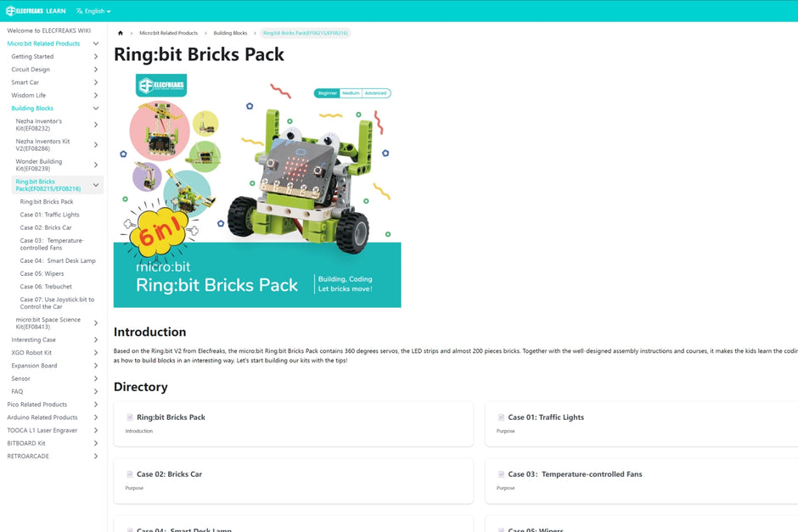Open the Case 01: Traffic Lights card
Image resolution: width=798 pixels, height=532 pixels.
pyautogui.click(x=641, y=424)
